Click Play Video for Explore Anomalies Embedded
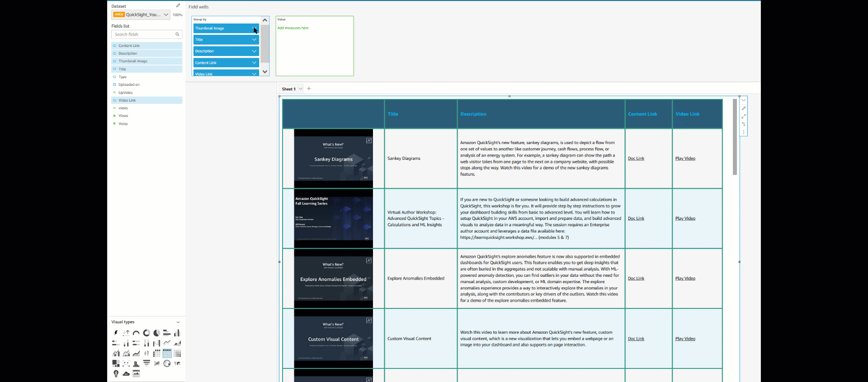The image size is (868, 382). click(685, 279)
